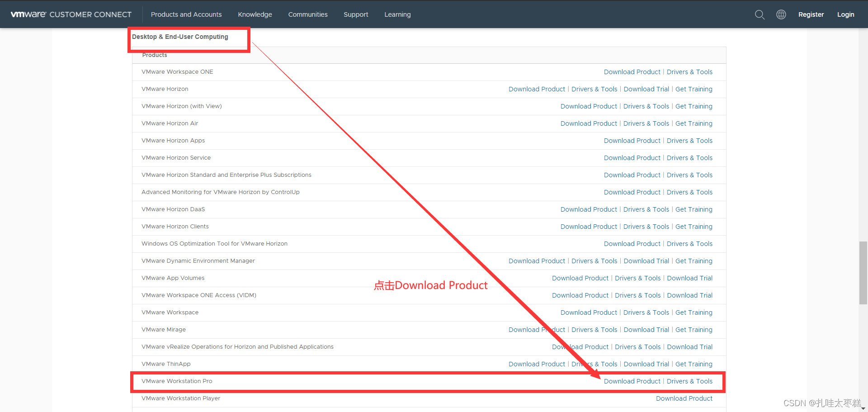Get Training for VMware ThinApp
The image size is (868, 412).
coord(694,364)
